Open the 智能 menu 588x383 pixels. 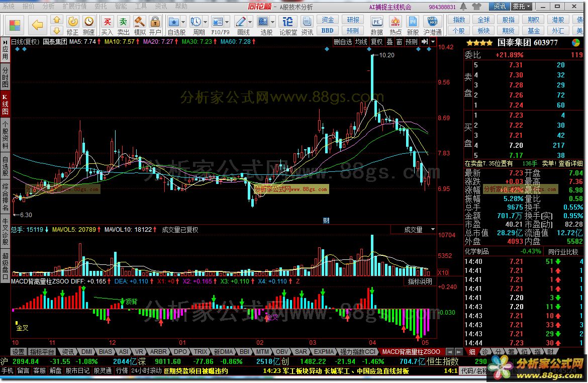[121, 7]
